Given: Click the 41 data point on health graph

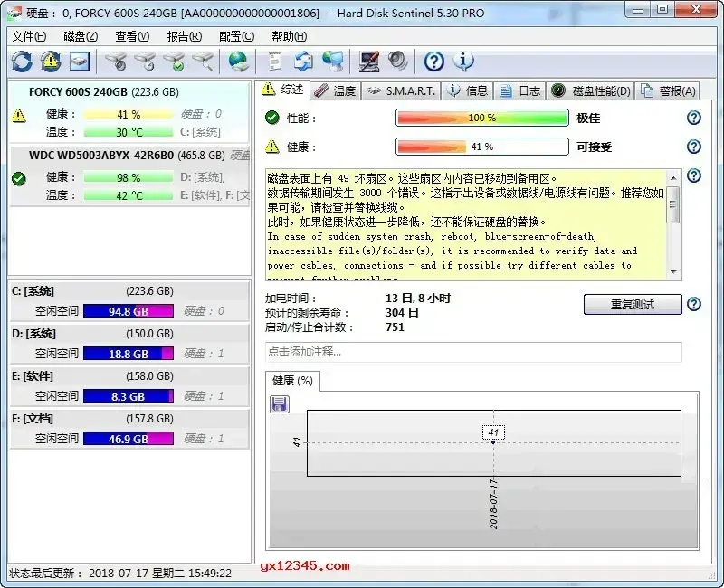Looking at the screenshot, I should [x=493, y=442].
